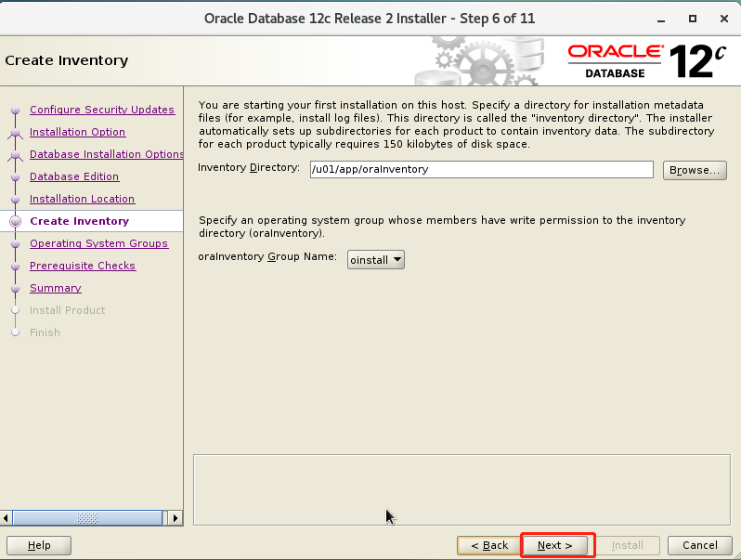
Task: Click the step bullet beside Finish
Action: click(x=15, y=332)
